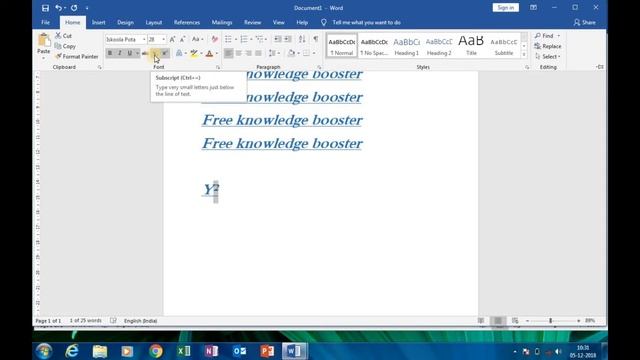Switch to the Insert tab
This screenshot has width=640, height=360.
click(98, 22)
